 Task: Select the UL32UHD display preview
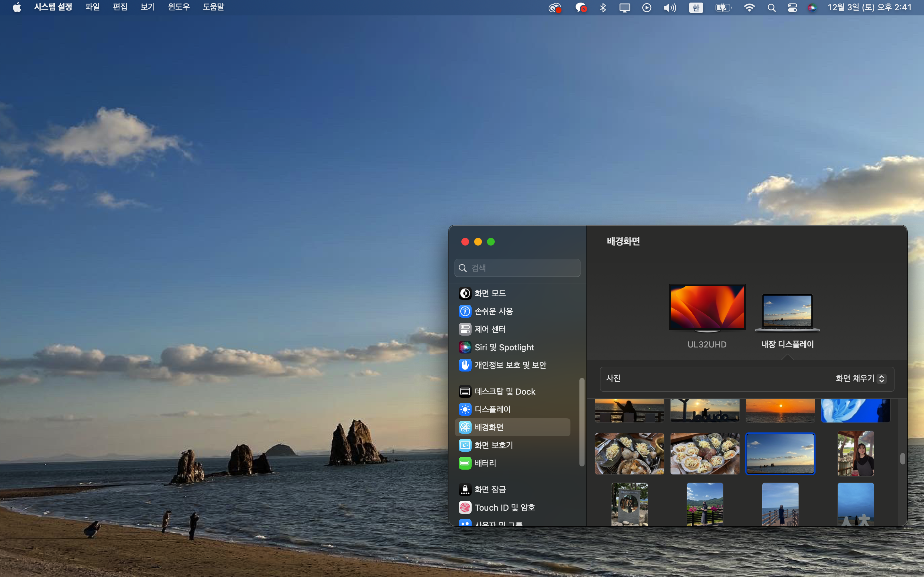tap(707, 308)
